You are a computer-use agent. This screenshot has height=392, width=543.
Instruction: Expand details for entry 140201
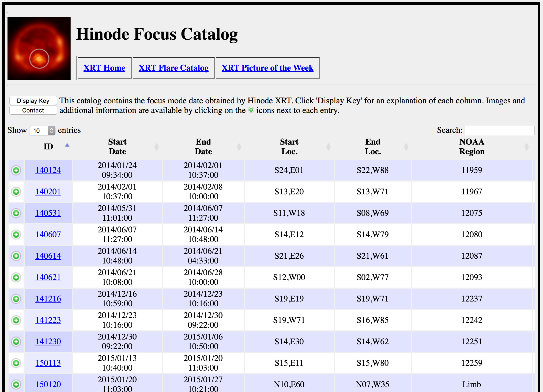(x=16, y=192)
